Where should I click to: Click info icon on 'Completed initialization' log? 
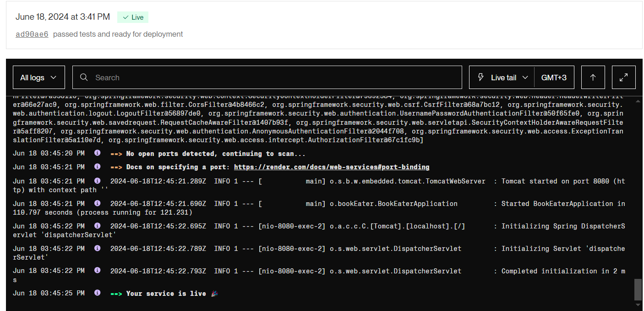click(x=97, y=271)
